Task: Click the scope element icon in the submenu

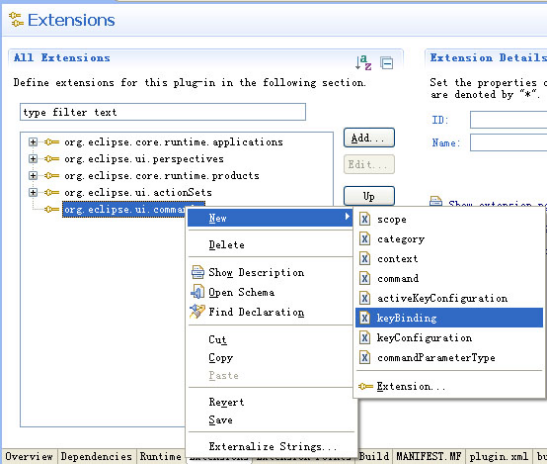Action: (x=365, y=219)
